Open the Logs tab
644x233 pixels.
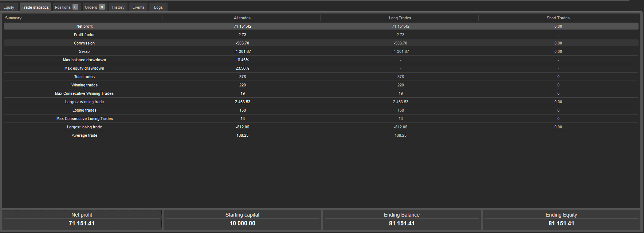pyautogui.click(x=158, y=7)
